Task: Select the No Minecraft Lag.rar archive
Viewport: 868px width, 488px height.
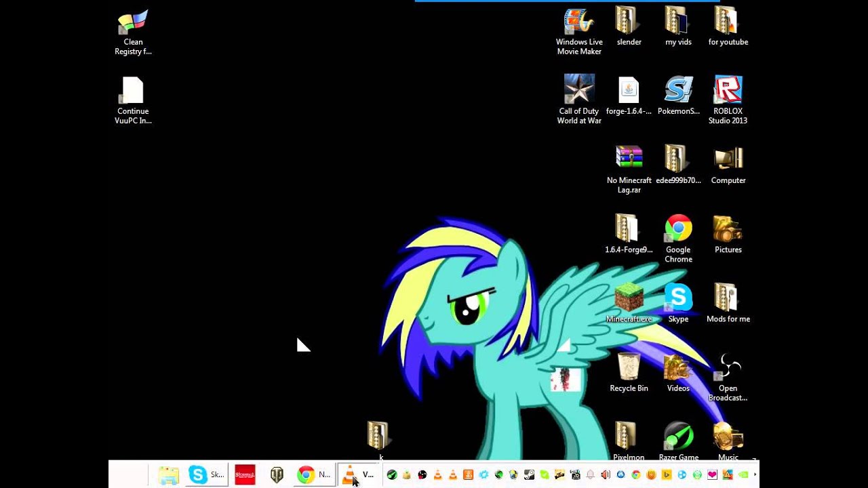Action: point(629,169)
